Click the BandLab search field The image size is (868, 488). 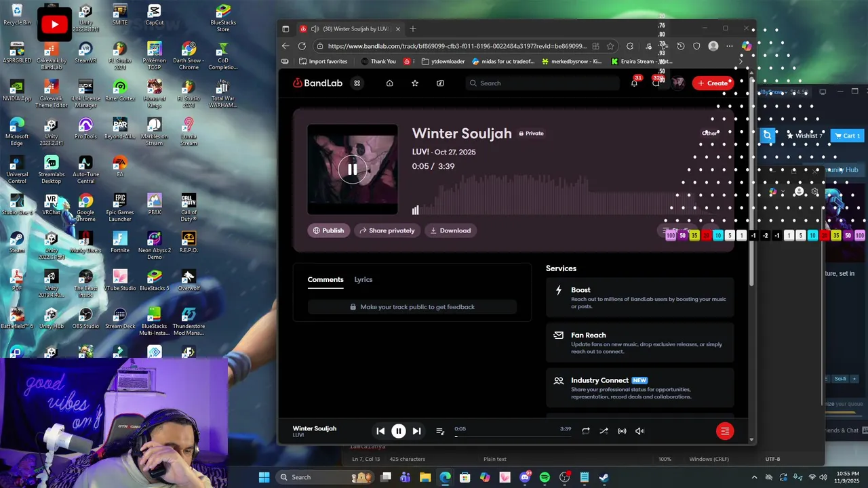pyautogui.click(x=542, y=83)
